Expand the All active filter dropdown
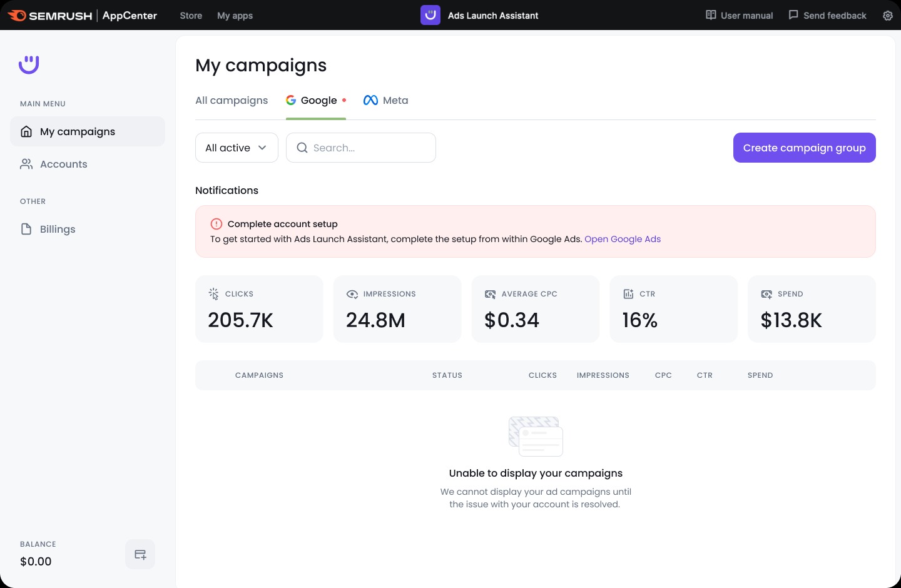The width and height of the screenshot is (901, 588). [x=237, y=148]
